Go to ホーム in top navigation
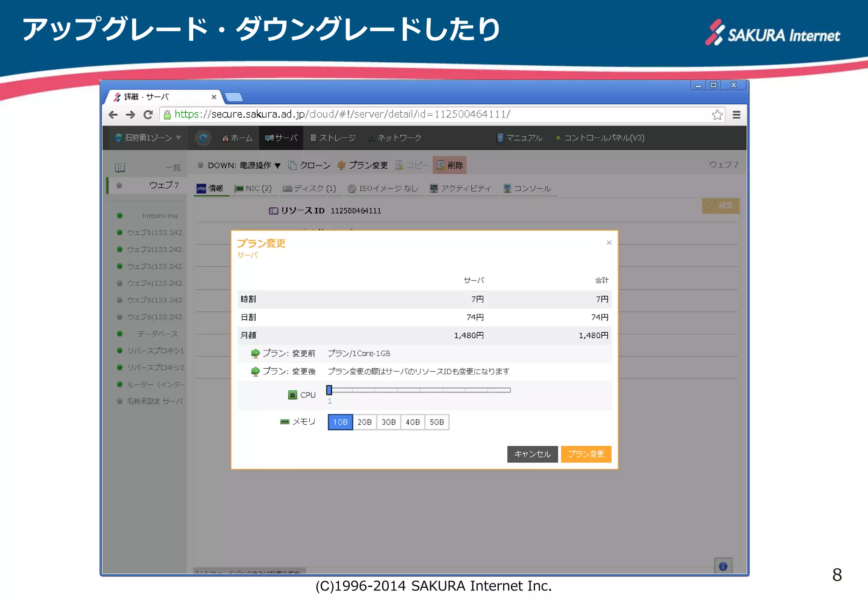 pos(237,138)
